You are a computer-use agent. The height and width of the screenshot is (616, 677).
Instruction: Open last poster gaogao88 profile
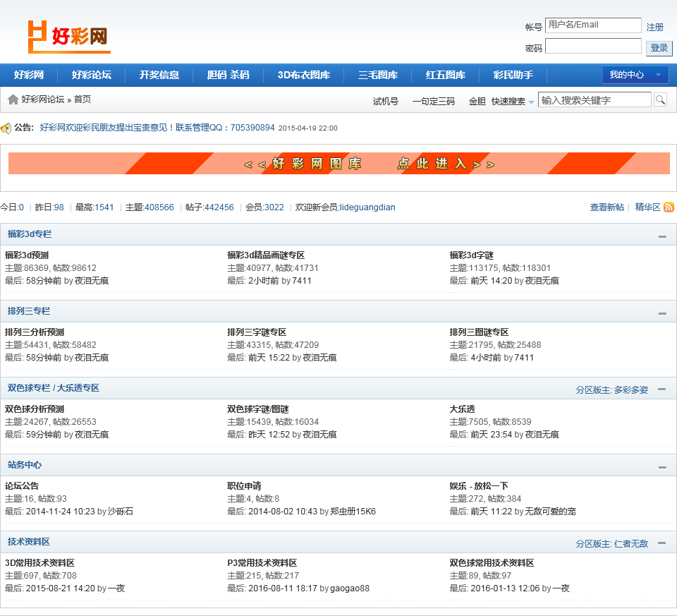click(350, 588)
